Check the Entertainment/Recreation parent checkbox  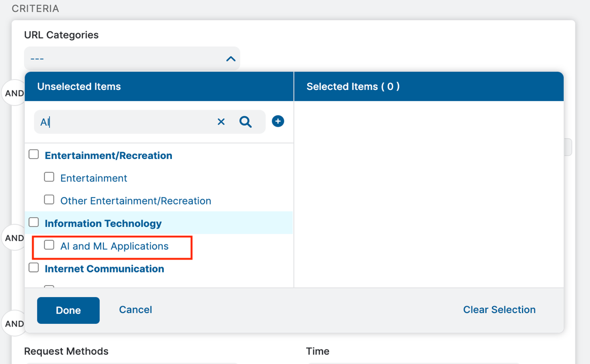[34, 155]
